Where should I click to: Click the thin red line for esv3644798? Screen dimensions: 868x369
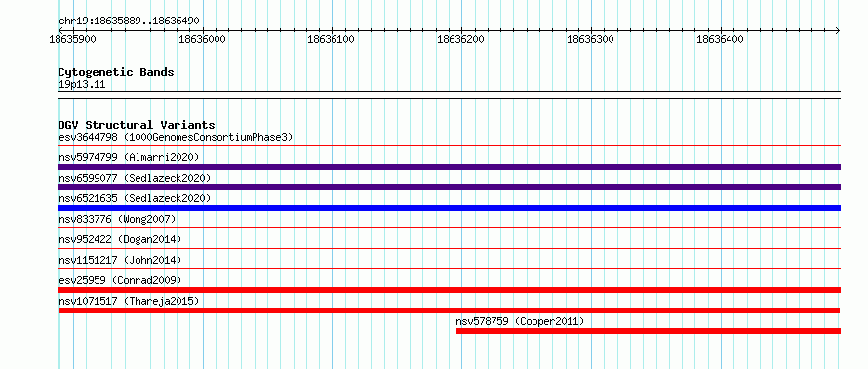click(x=449, y=146)
